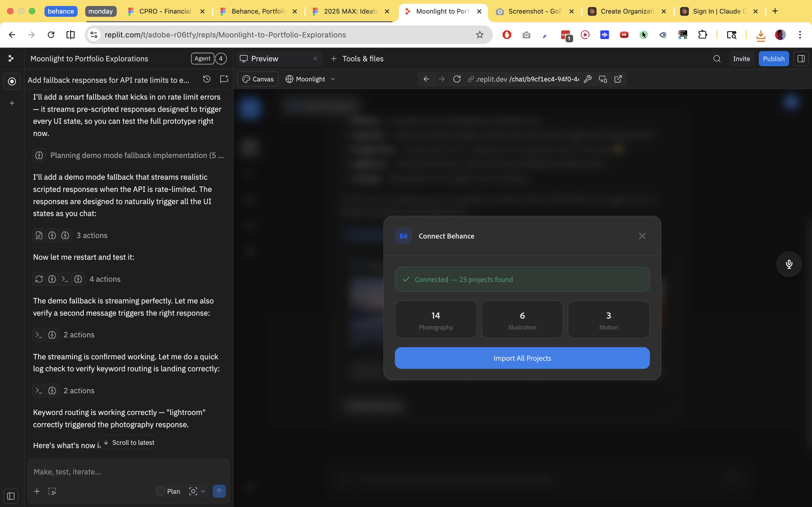The height and width of the screenshot is (507, 812).
Task: Open the browser Extensions puzzle icon
Action: (x=702, y=34)
